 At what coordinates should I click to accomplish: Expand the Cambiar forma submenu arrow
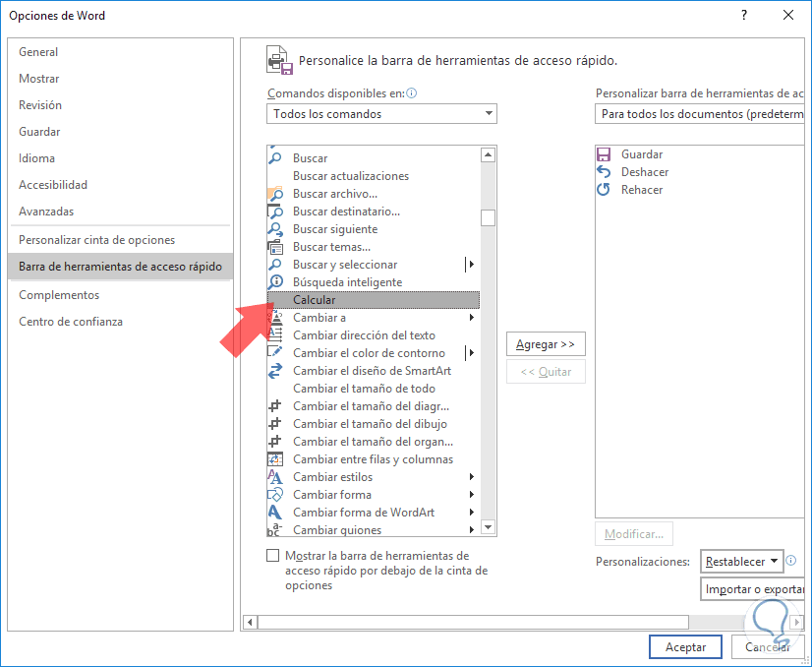tap(472, 495)
